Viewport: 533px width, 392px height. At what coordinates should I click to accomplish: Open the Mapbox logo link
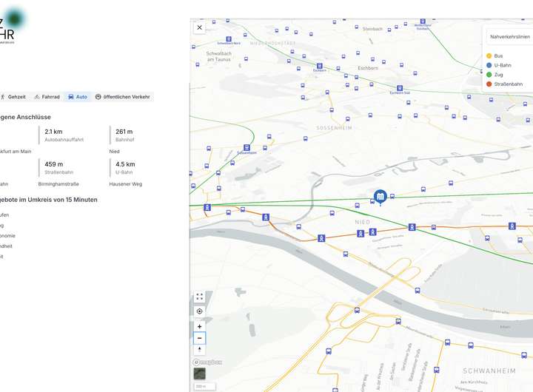207,362
